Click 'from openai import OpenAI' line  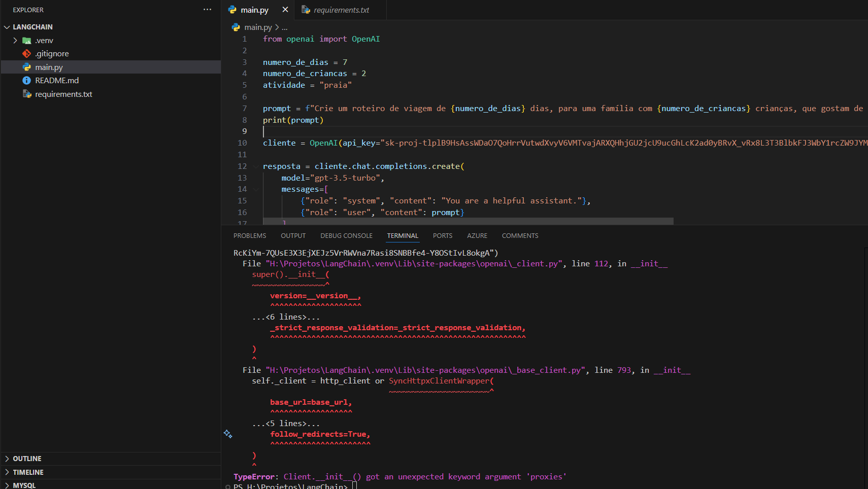[x=321, y=39]
